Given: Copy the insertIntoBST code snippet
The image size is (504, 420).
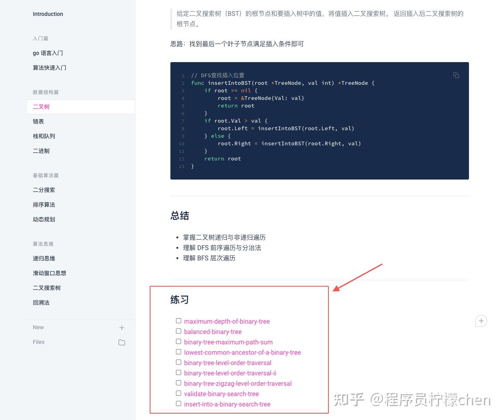Looking at the screenshot, I should pos(456,75).
